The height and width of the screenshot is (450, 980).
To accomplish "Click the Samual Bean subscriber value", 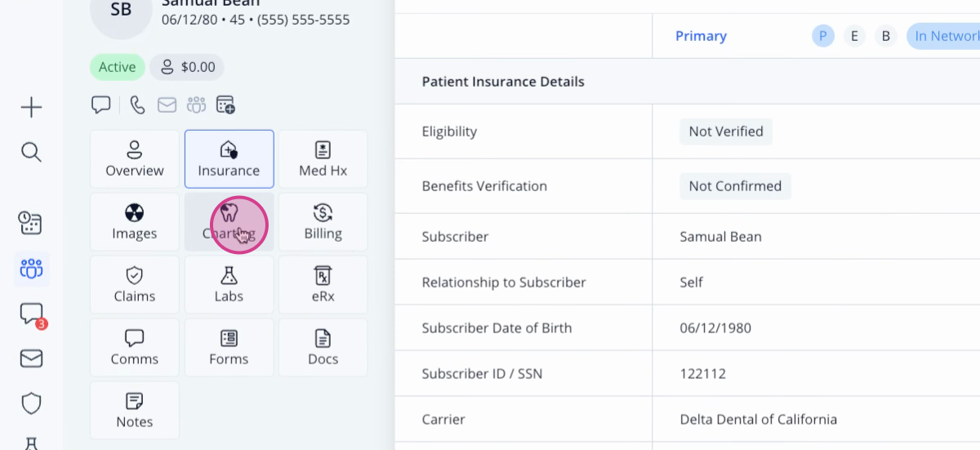I will click(720, 237).
